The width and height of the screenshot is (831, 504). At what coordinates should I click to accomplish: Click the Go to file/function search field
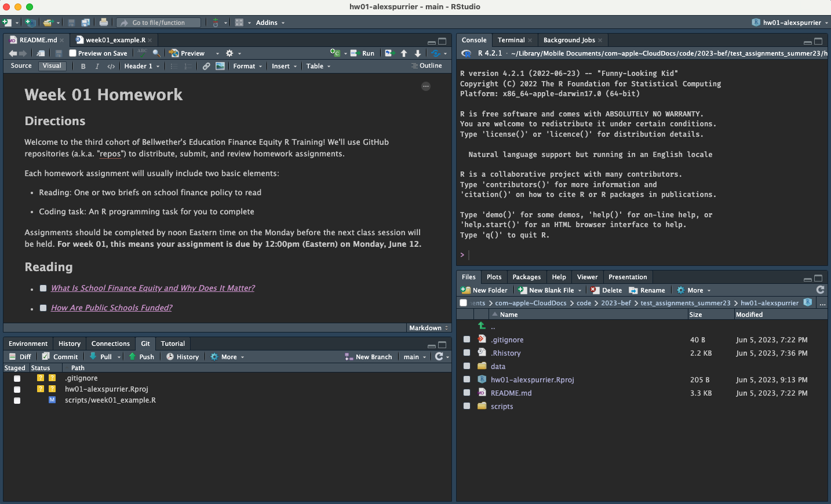click(159, 23)
